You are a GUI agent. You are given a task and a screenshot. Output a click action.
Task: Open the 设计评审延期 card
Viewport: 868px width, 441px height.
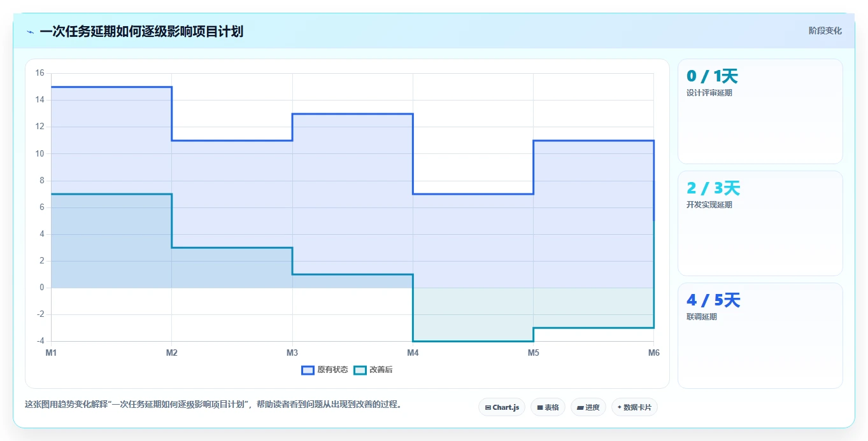[x=760, y=111]
